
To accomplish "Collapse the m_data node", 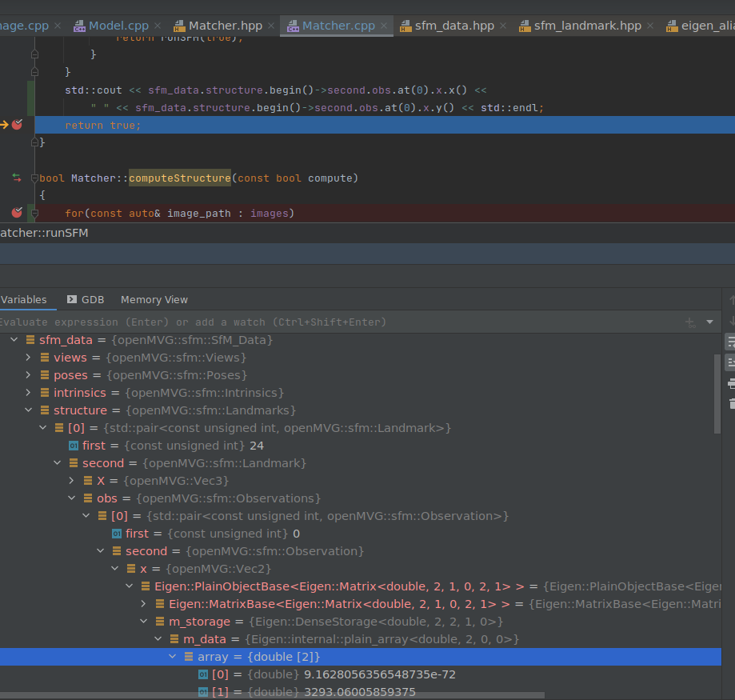I will [158, 639].
